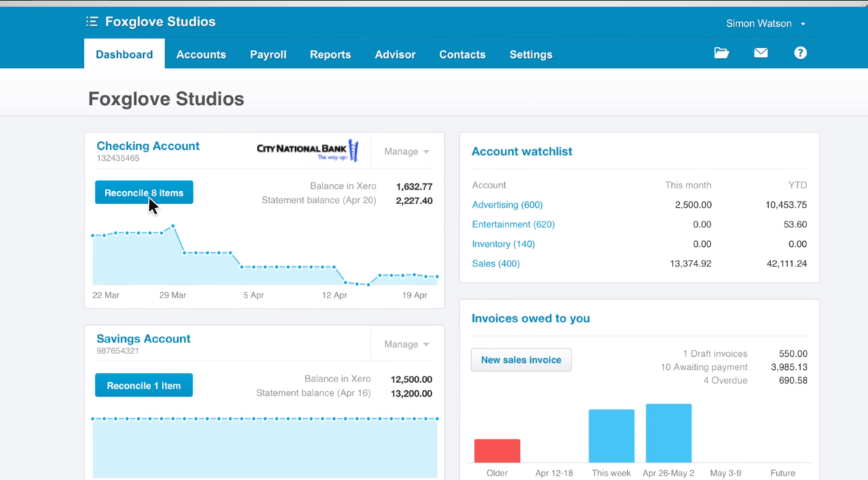Select the Contacts tab

[x=462, y=54]
